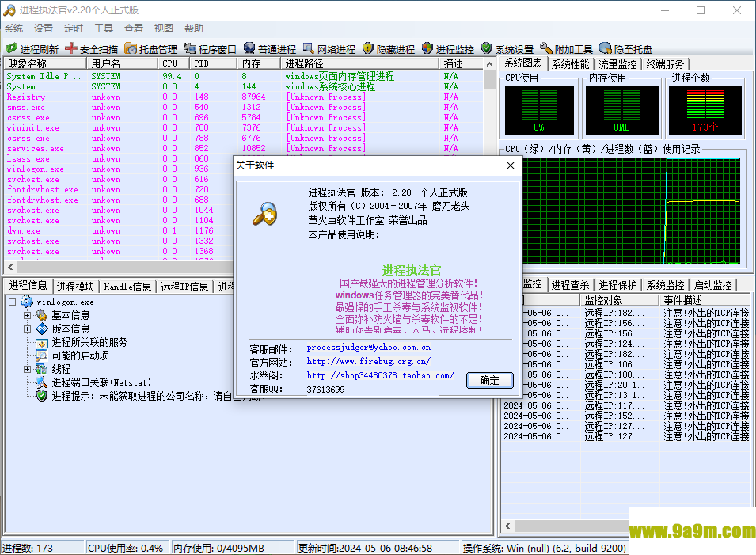Open 系统设置 green shield icon
This screenshot has width=756, height=555.
point(487,48)
